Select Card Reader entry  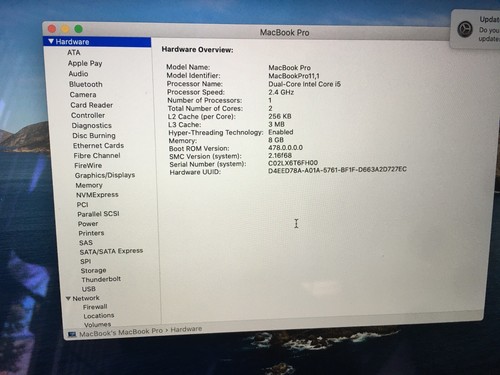click(92, 105)
